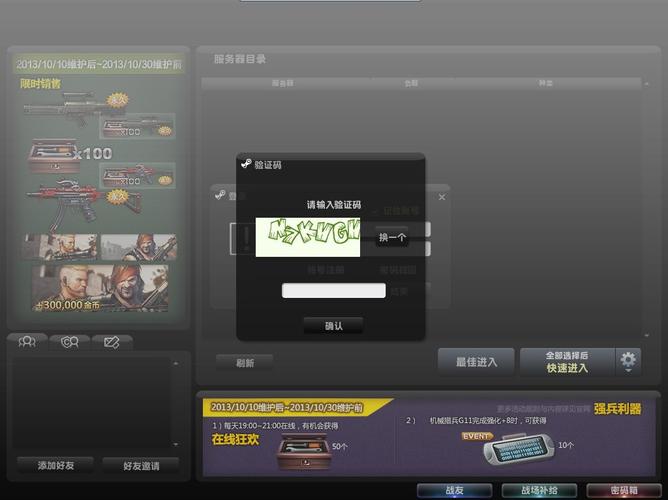Open the friends list tab icon
Screen dimensions: 668x500
coord(27,342)
